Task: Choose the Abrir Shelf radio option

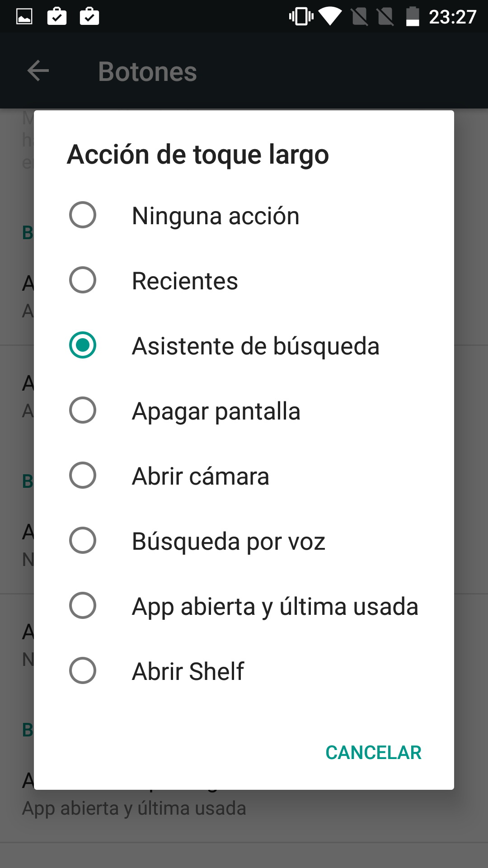Action: pyautogui.click(x=83, y=670)
